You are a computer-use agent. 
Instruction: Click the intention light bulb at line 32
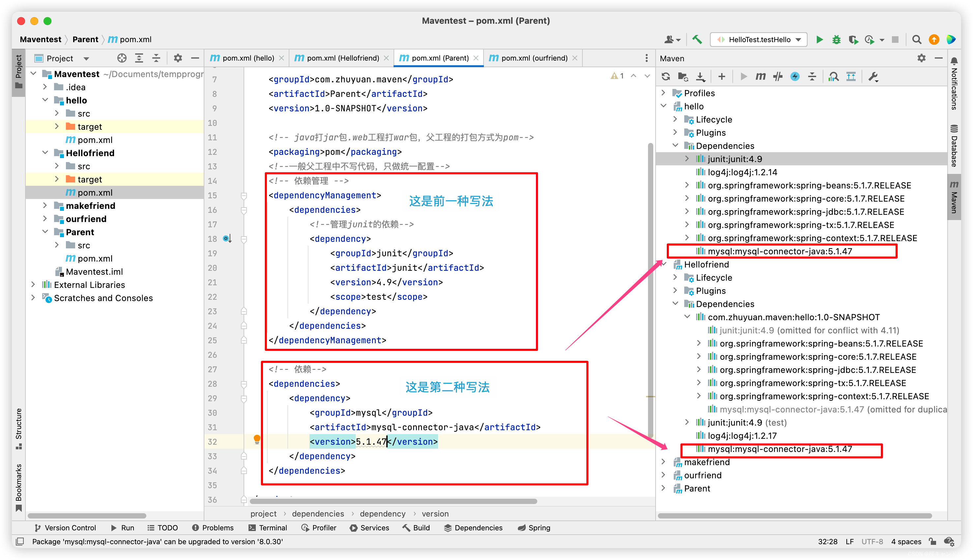click(257, 439)
